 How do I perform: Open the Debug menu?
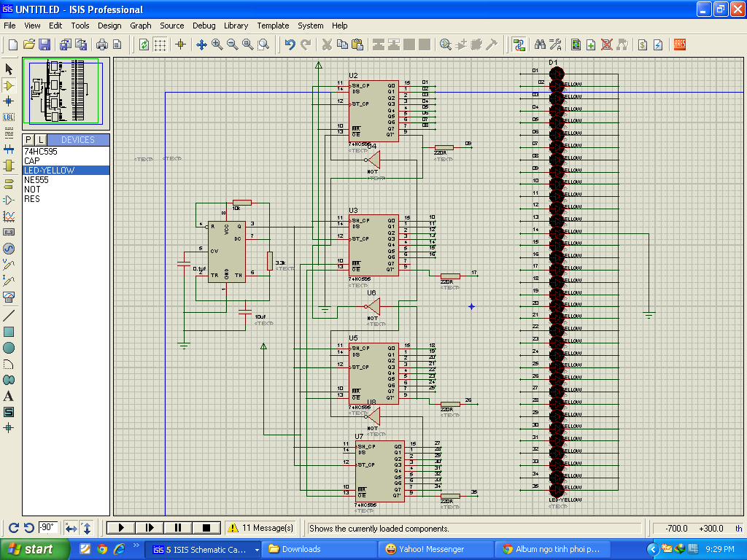coord(204,26)
